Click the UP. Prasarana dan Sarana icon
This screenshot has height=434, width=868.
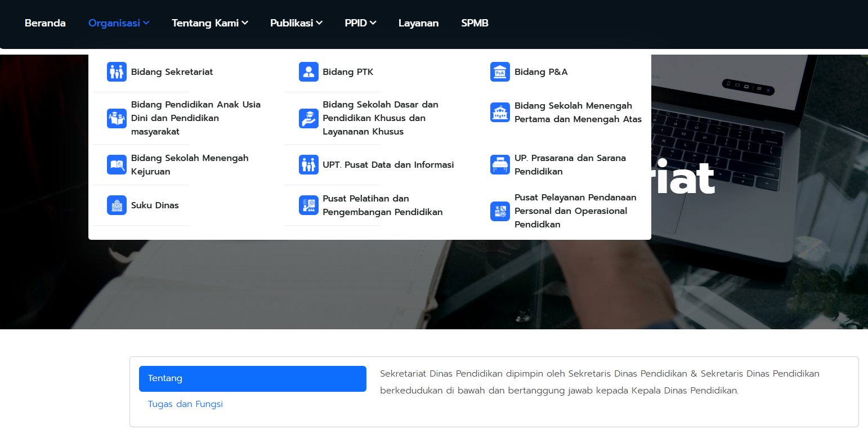tap(500, 165)
